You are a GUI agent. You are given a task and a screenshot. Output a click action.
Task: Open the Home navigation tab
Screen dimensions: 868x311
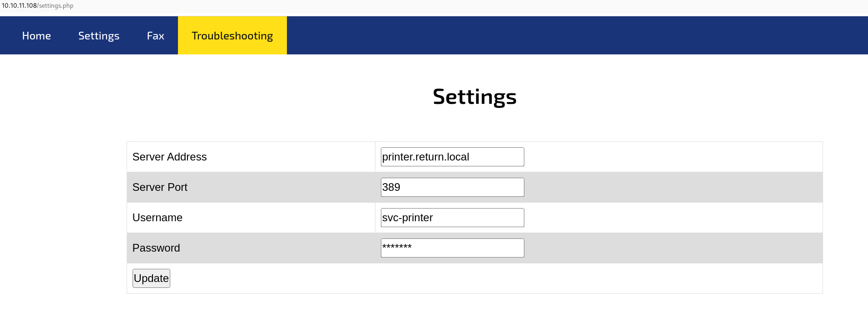click(36, 35)
